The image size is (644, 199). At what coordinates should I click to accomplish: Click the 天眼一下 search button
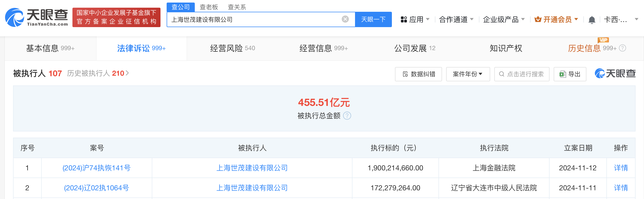pos(373,19)
